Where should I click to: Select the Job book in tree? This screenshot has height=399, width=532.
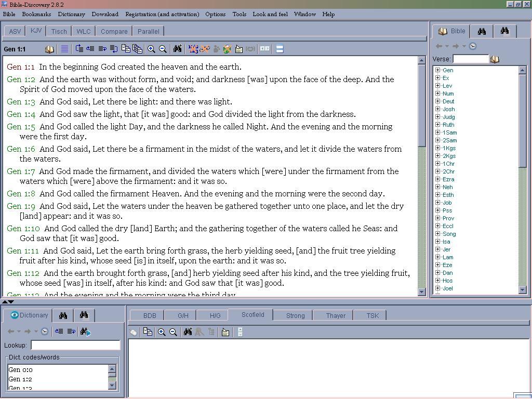click(x=447, y=203)
